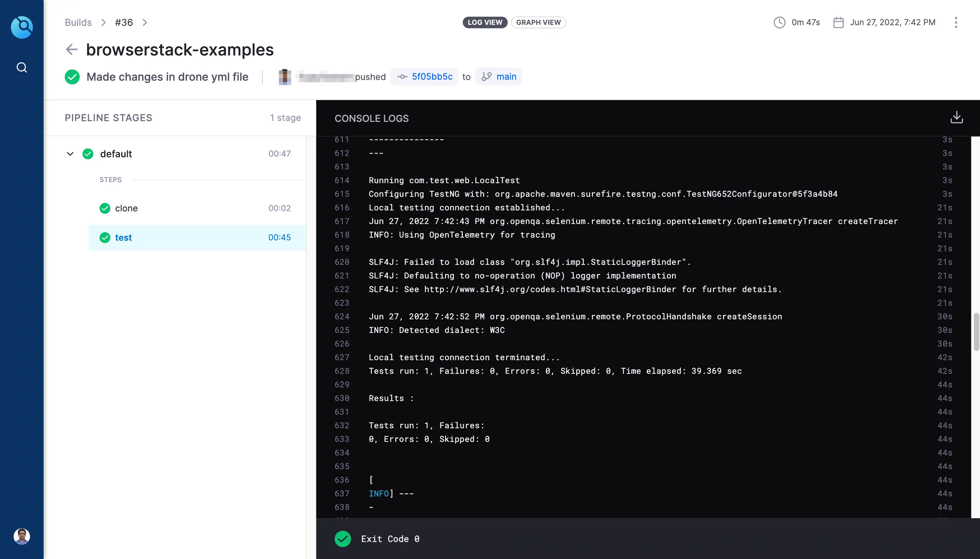Expand the chevron after build #36
980x559 pixels.
tap(145, 22)
